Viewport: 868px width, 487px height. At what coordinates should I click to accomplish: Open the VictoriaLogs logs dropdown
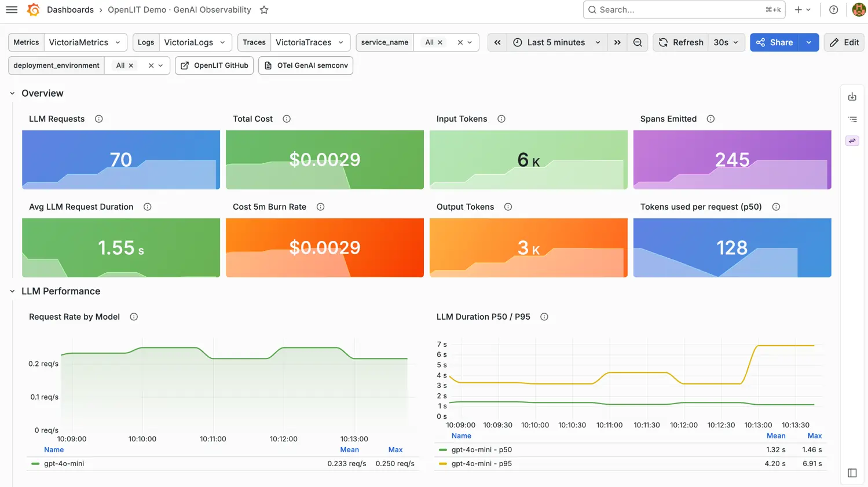195,42
